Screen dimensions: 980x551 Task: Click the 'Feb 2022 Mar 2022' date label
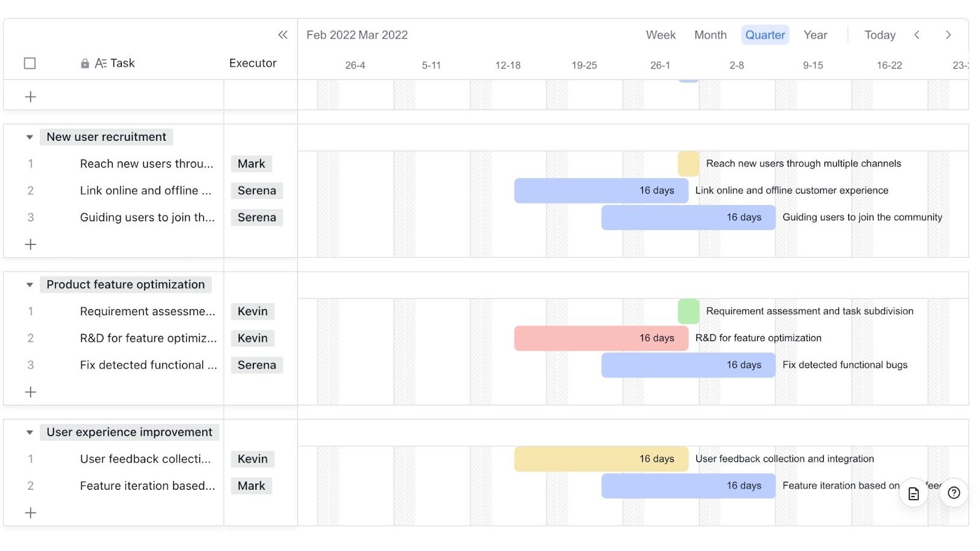[357, 35]
